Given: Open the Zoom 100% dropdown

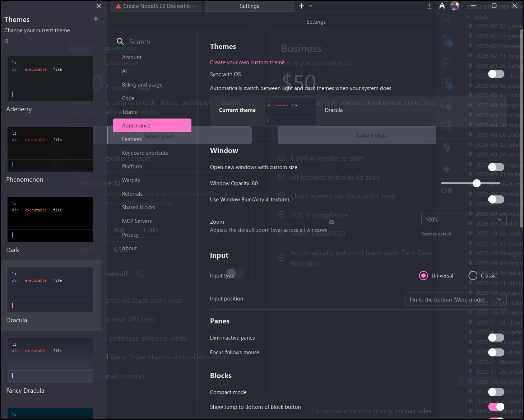Looking at the screenshot, I should pyautogui.click(x=463, y=220).
